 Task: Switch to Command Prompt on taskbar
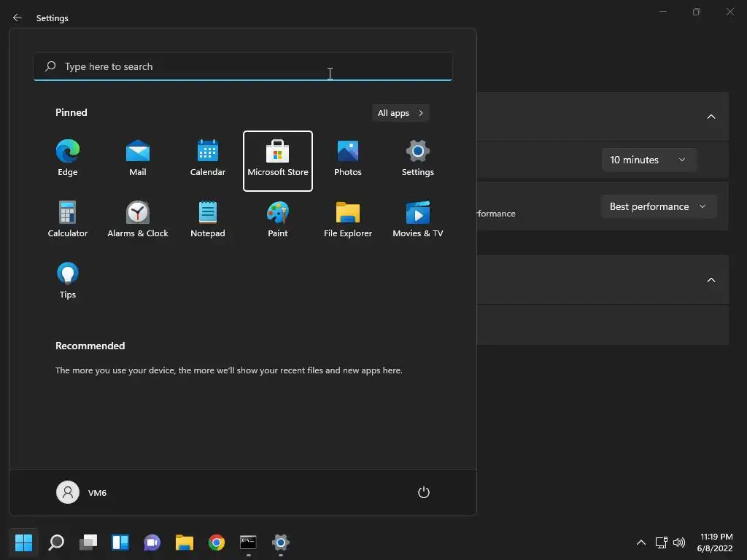(248, 542)
